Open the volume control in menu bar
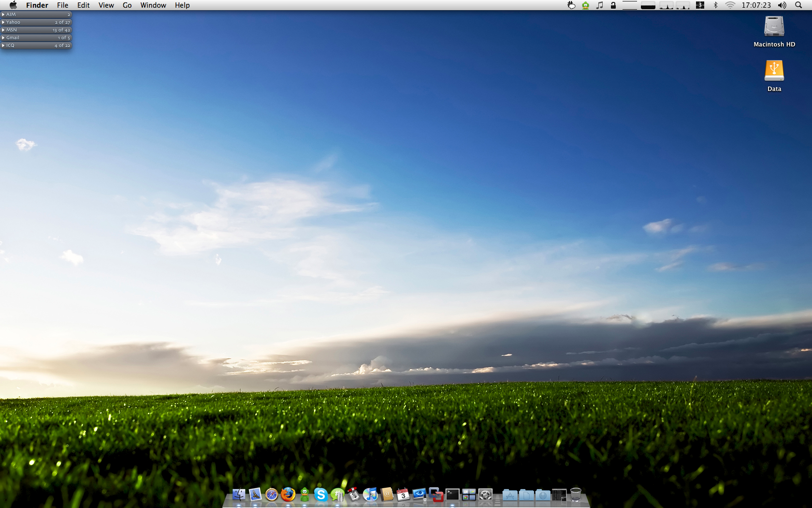This screenshot has width=812, height=508. click(x=782, y=5)
